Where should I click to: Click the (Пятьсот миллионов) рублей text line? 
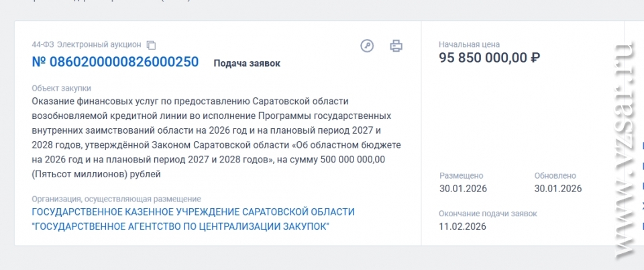point(96,174)
